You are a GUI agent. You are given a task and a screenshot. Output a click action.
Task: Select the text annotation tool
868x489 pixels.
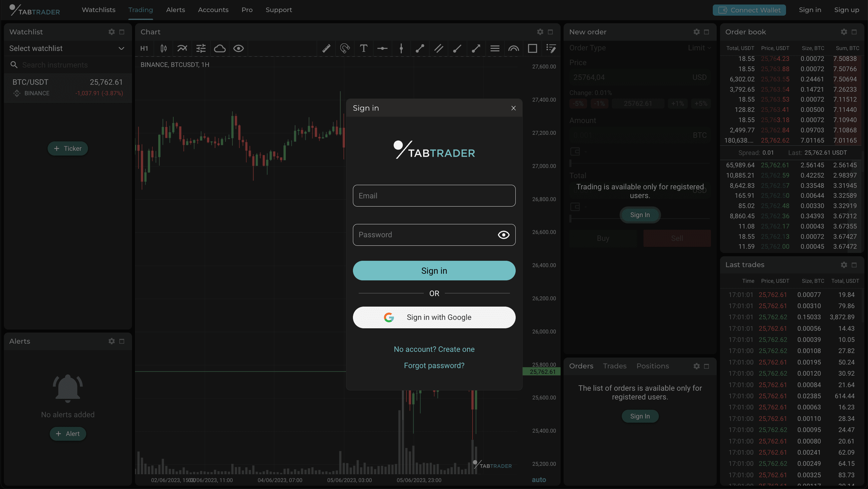pyautogui.click(x=363, y=48)
